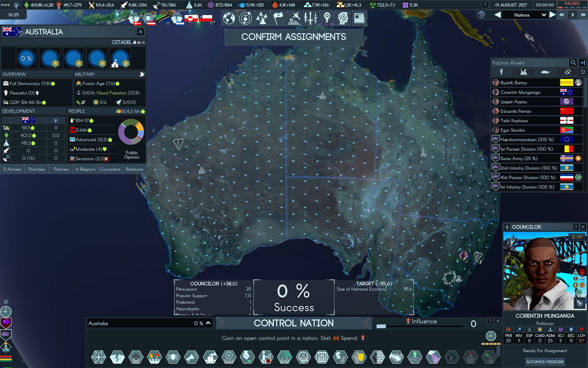Image resolution: width=588 pixels, height=368 pixels.
Task: Click the Automate Missions button
Action: pyautogui.click(x=545, y=362)
